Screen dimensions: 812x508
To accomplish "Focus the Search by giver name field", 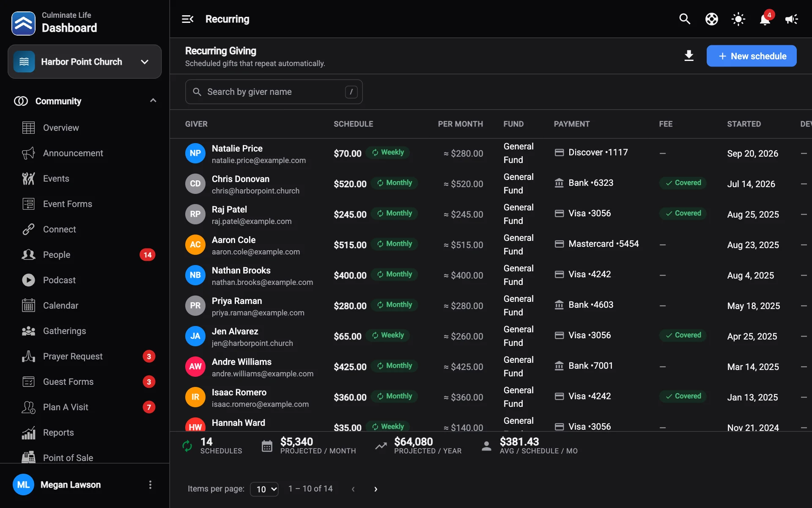I will pyautogui.click(x=274, y=92).
